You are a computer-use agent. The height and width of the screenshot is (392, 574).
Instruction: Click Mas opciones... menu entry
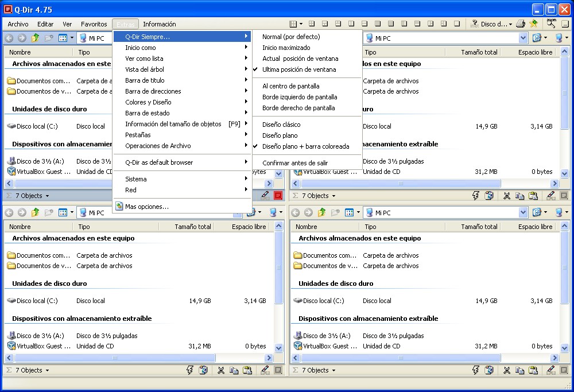point(182,207)
